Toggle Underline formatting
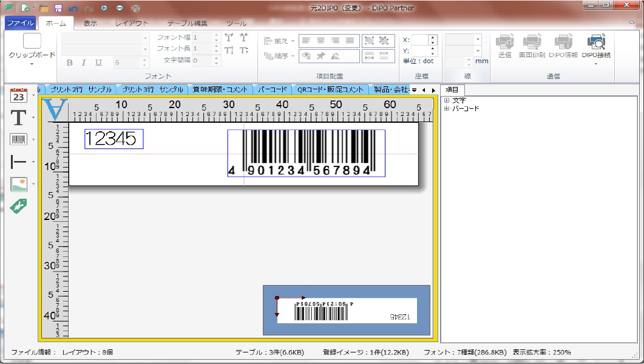Image resolution: width=644 pixels, height=364 pixels. coord(98,63)
